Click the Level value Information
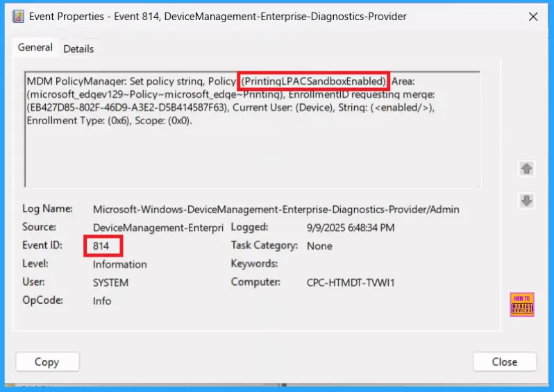Image resolution: width=554 pixels, height=392 pixels. coord(120,264)
